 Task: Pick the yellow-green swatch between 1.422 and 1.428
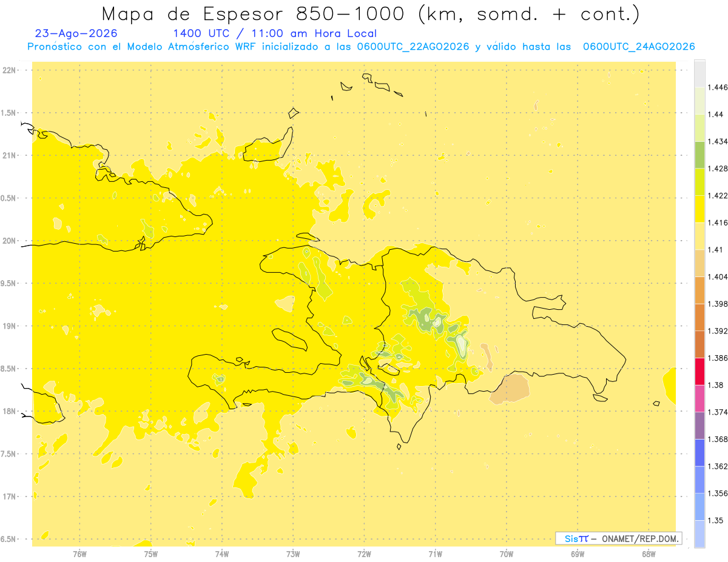tap(699, 182)
